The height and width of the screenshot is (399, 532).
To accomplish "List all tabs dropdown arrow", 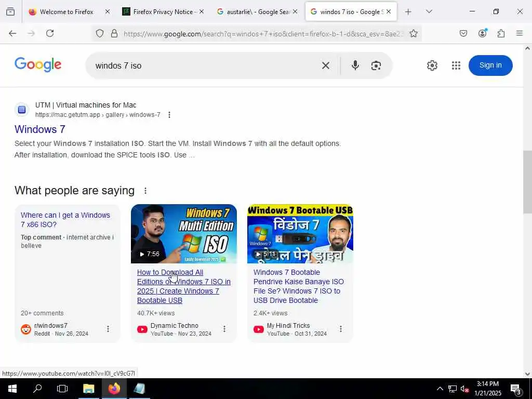I will click(x=429, y=11).
